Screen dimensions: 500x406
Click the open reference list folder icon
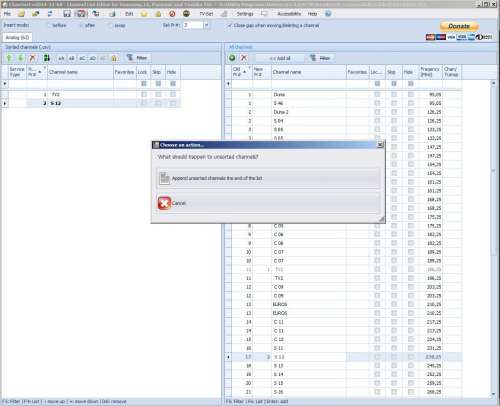(36, 14)
